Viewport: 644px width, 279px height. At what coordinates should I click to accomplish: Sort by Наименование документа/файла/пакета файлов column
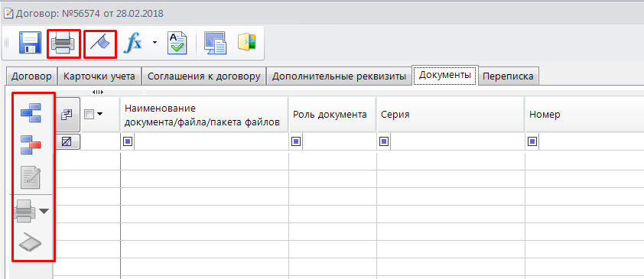coord(204,115)
